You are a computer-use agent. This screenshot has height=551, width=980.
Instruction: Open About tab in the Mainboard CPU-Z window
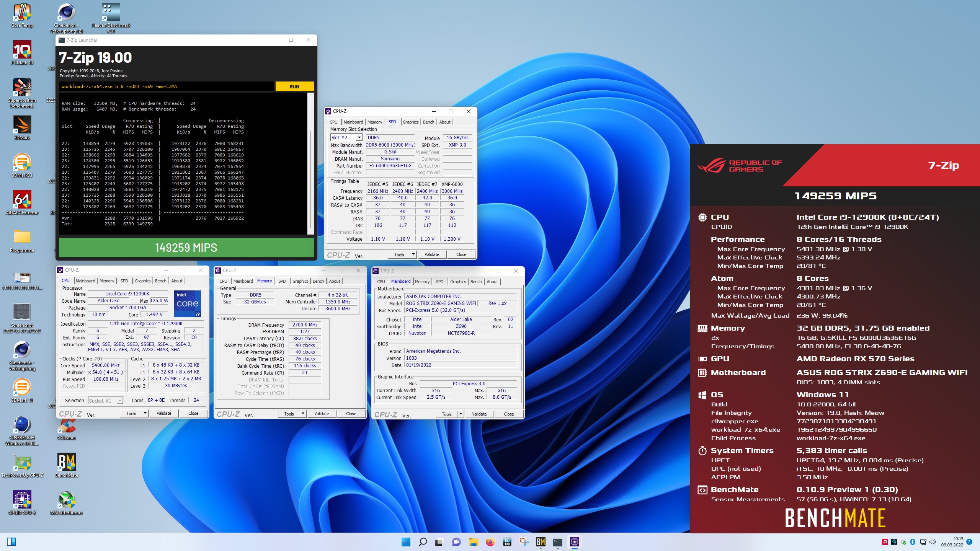492,282
